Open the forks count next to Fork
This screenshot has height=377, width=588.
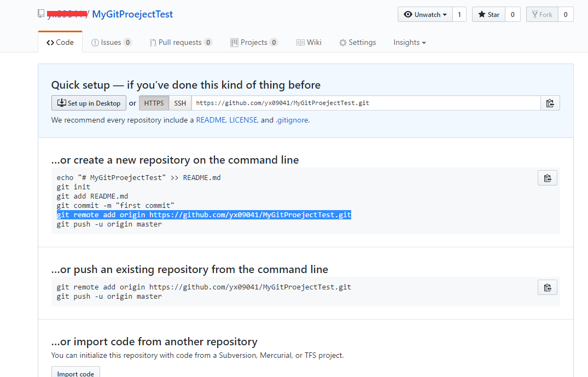pos(566,15)
